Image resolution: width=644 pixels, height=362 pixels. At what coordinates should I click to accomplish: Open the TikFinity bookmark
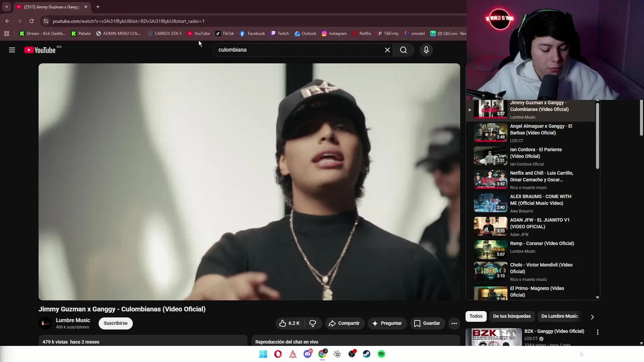click(x=387, y=34)
